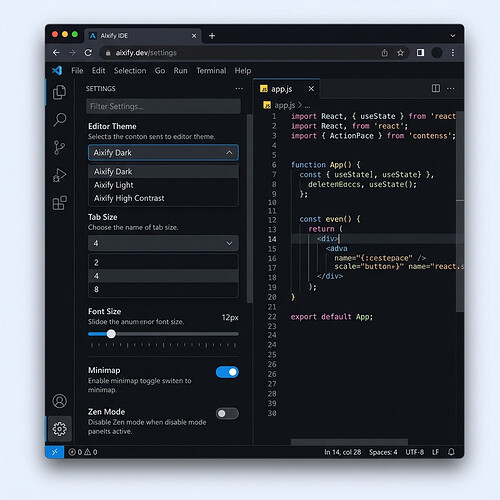Click Ln 14, col 28 in status bar
The width and height of the screenshot is (500, 500).
(x=343, y=452)
